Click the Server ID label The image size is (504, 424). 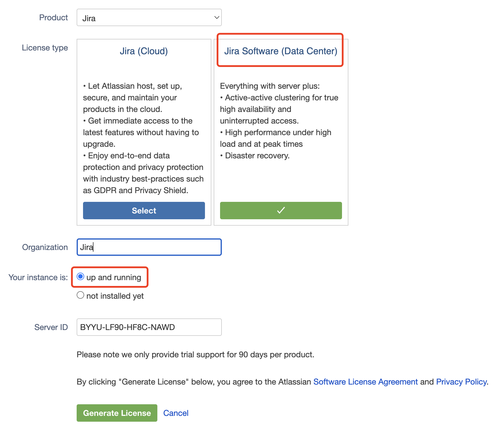pyautogui.click(x=51, y=327)
